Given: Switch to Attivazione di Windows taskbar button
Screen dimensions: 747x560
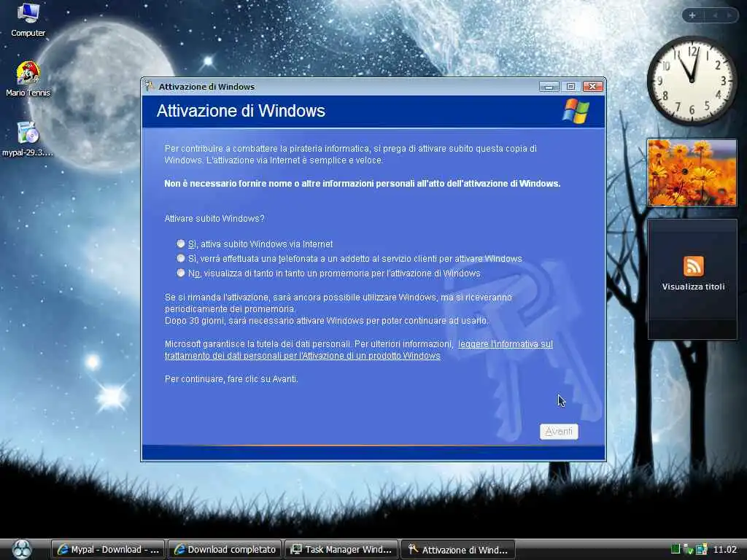Looking at the screenshot, I should (x=458, y=550).
